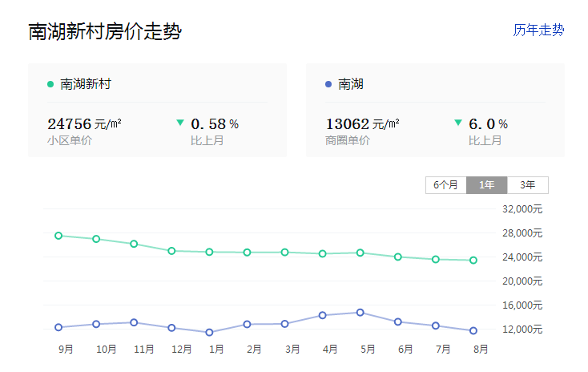Viewport: 588px width, 372px height.
Task: Select the 1年 time range tab
Action: click(x=487, y=185)
